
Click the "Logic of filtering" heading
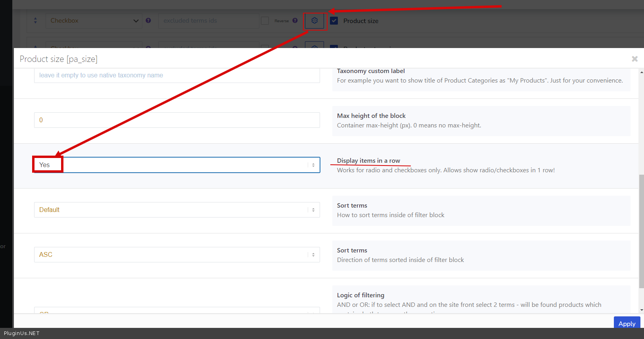click(x=360, y=295)
